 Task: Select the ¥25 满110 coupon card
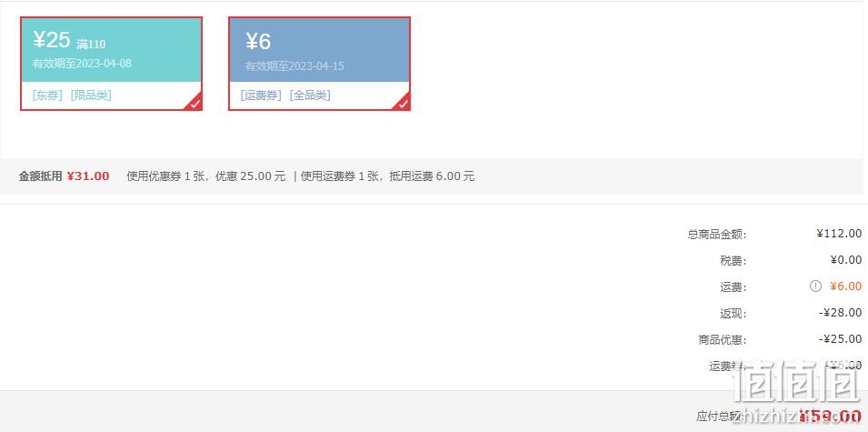point(111,64)
